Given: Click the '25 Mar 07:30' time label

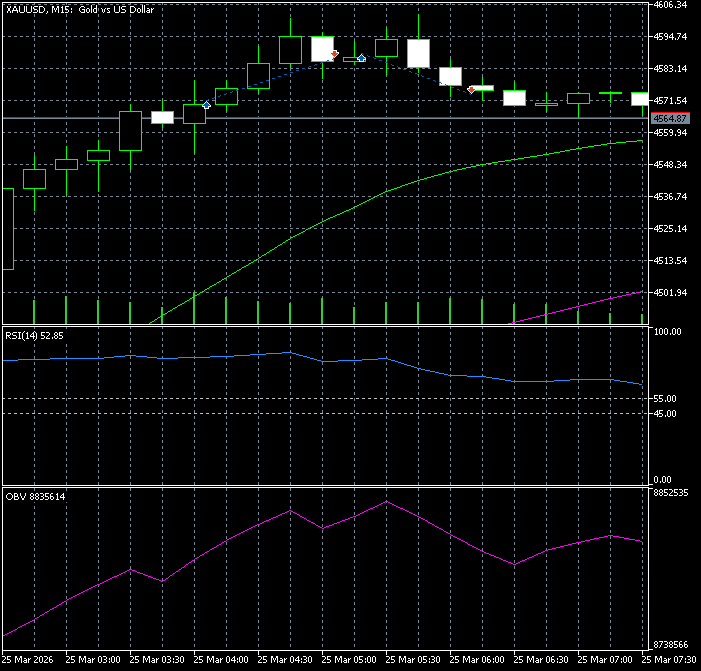Looking at the screenshot, I should [669, 660].
